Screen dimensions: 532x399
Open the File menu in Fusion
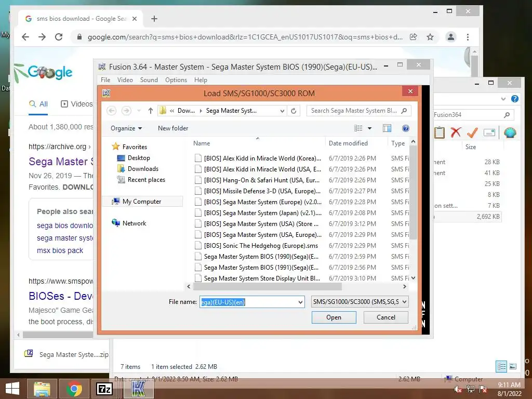coord(105,79)
